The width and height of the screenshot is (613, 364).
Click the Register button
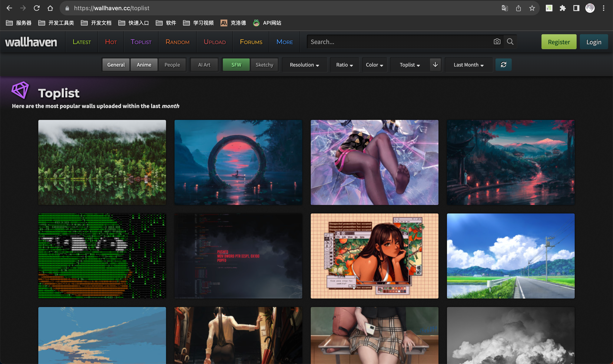(559, 42)
